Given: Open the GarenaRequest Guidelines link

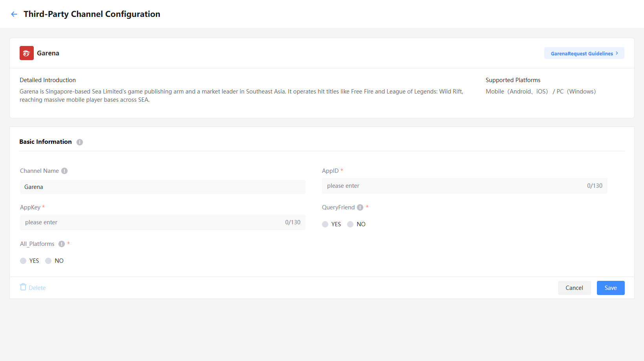Looking at the screenshot, I should click(x=584, y=53).
